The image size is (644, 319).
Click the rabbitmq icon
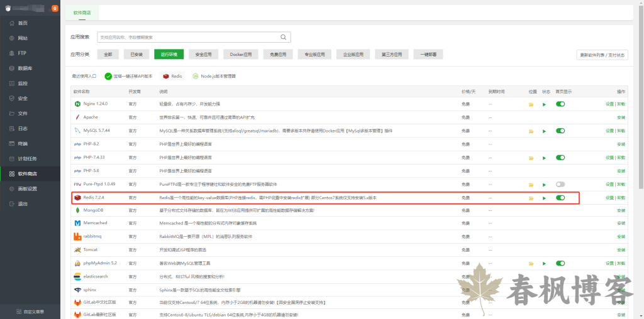pos(77,237)
